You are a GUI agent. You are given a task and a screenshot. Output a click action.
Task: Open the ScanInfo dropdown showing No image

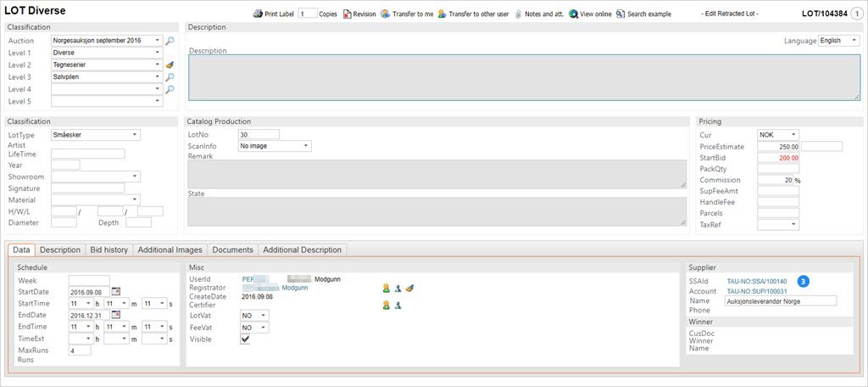click(x=275, y=146)
